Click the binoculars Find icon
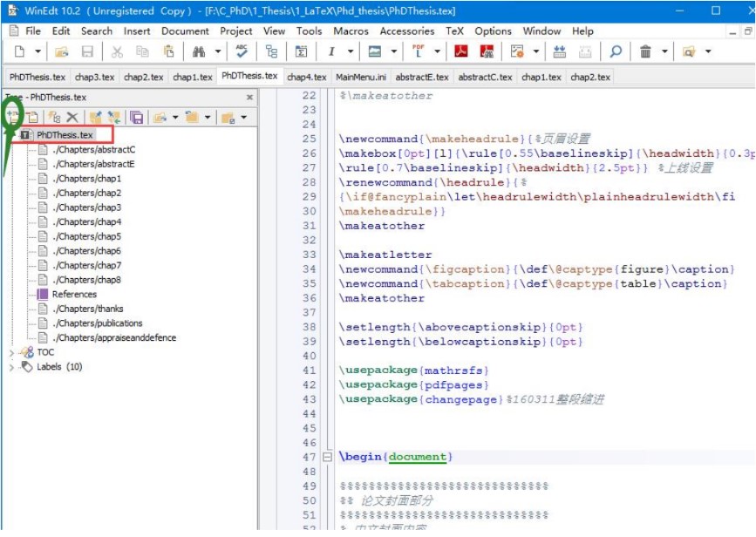This screenshot has width=756, height=537. 198,52
